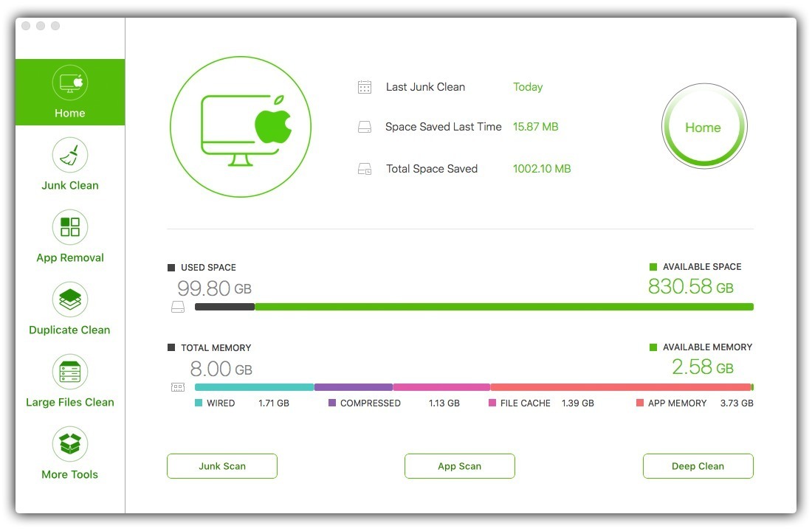Viewport: 812px width, 531px height.
Task: Click calendar icon beside Last Junk Clean
Action: pos(365,87)
